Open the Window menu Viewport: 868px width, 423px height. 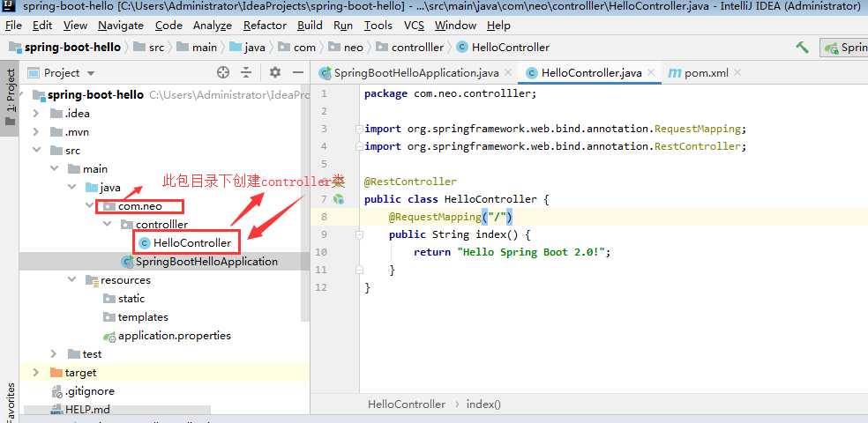pyautogui.click(x=455, y=26)
